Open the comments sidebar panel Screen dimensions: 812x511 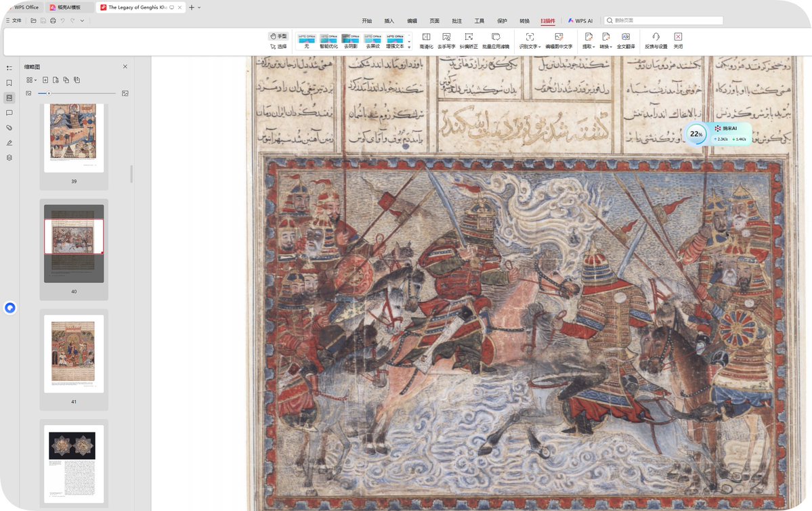[x=9, y=113]
